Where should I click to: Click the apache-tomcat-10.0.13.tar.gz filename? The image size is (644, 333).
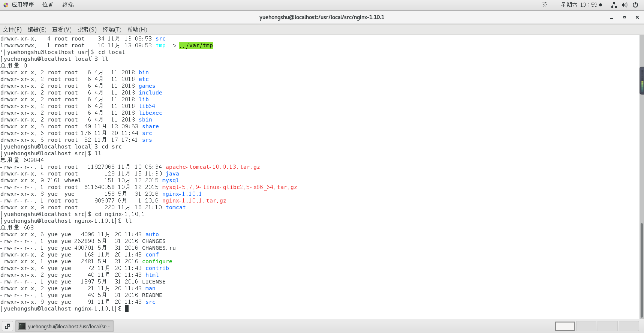pyautogui.click(x=213, y=167)
